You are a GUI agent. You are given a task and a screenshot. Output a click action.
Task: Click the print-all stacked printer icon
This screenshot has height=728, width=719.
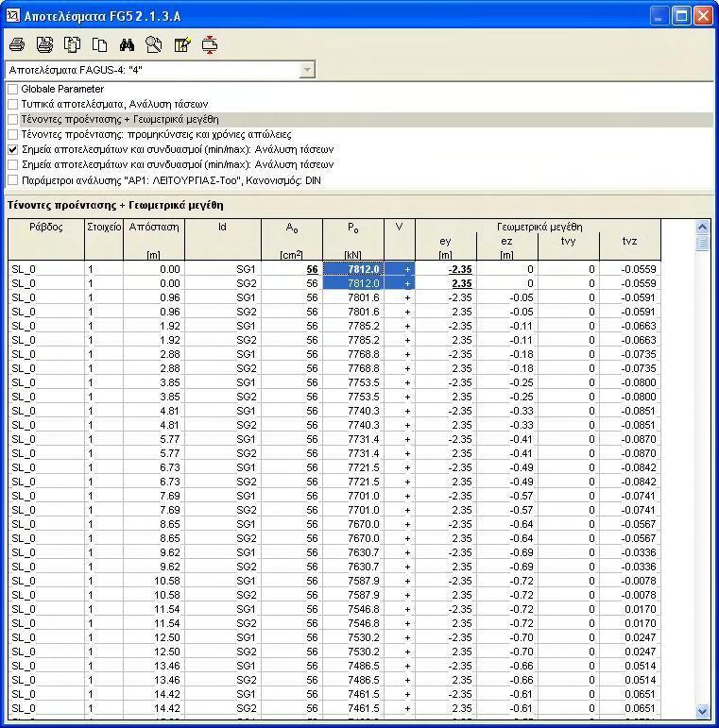(44, 45)
